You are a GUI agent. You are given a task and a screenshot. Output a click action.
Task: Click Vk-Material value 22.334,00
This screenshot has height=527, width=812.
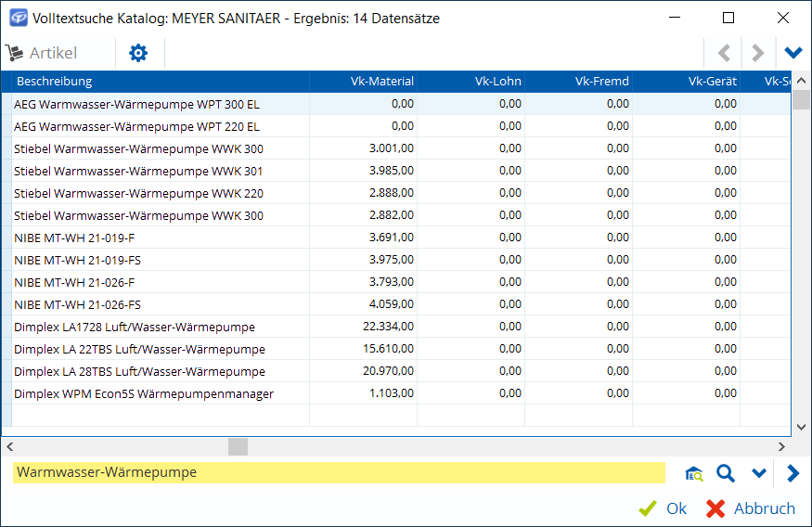389,327
